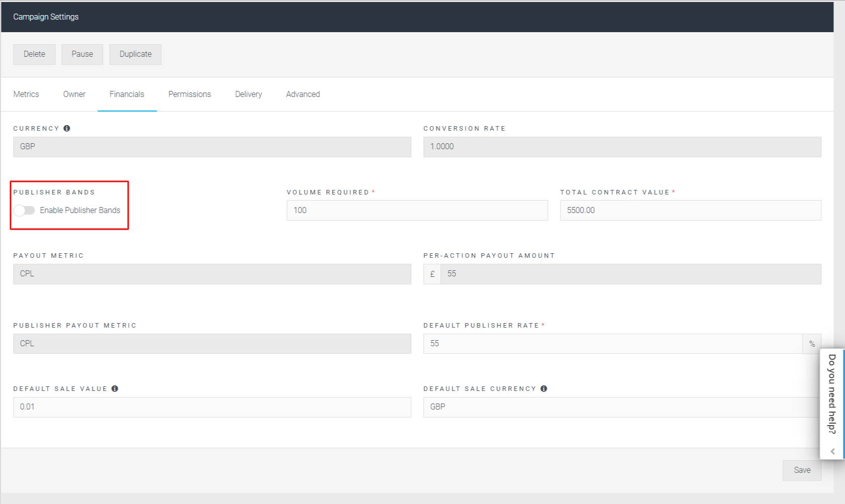Open the Advanced tab
Screen dimensions: 845x504
303,94
